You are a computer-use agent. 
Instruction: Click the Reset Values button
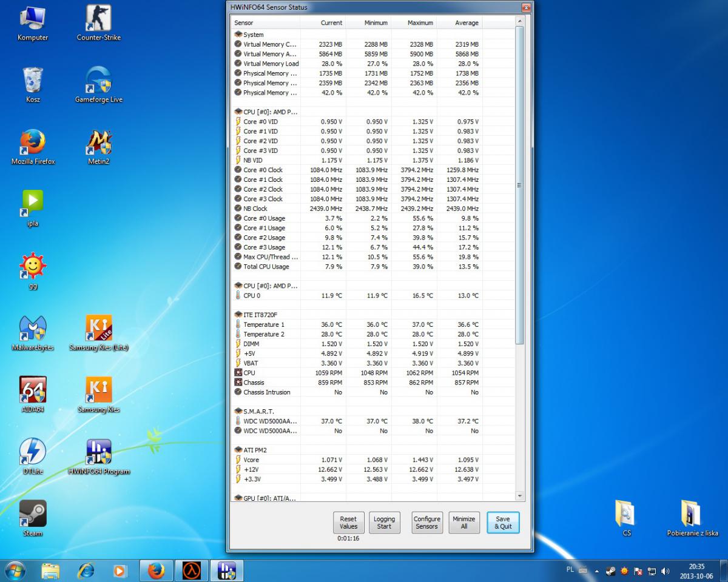pyautogui.click(x=348, y=523)
